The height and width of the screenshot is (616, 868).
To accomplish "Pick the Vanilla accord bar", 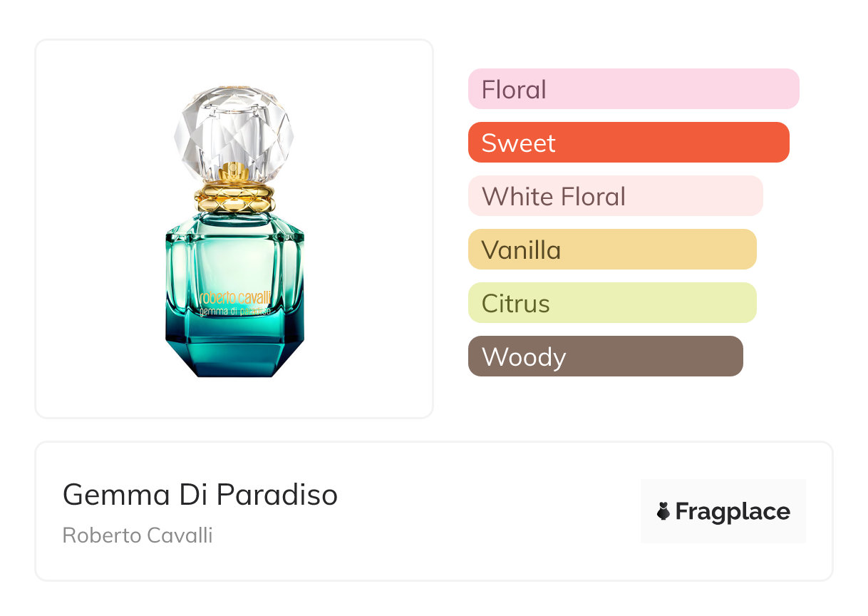I will click(611, 250).
